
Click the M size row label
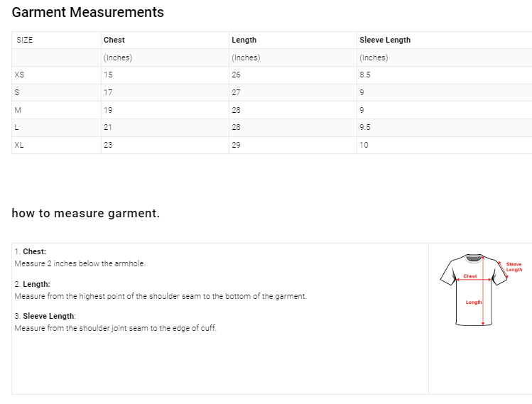point(18,110)
